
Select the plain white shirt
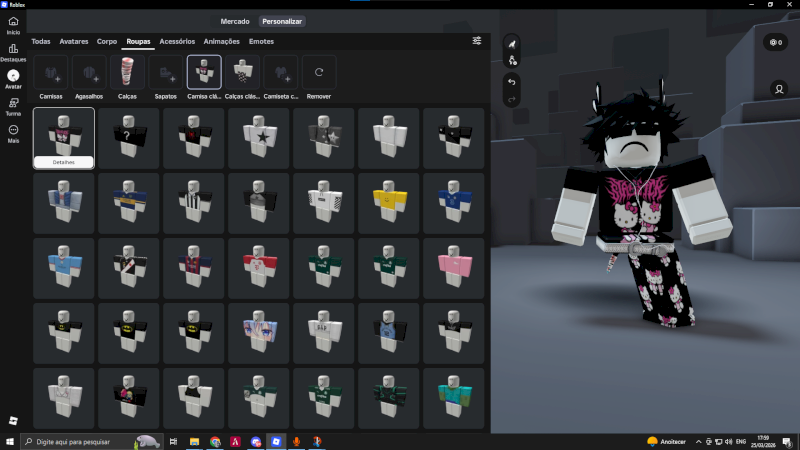[x=389, y=138]
